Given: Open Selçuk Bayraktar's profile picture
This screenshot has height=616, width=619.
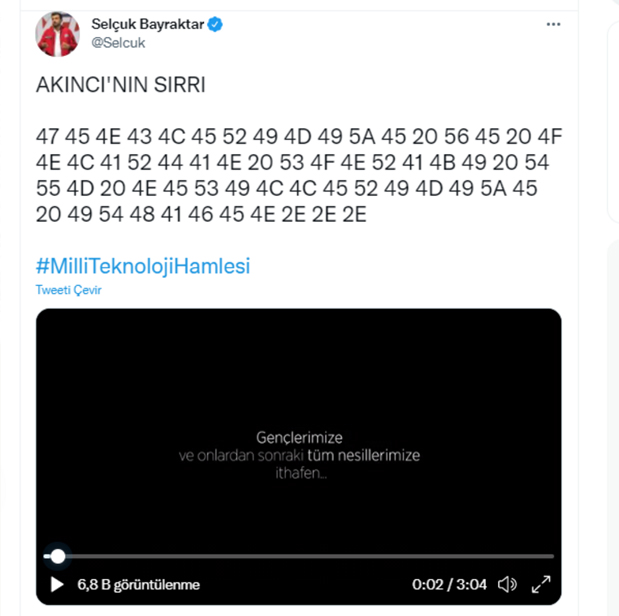Looking at the screenshot, I should tap(58, 34).
